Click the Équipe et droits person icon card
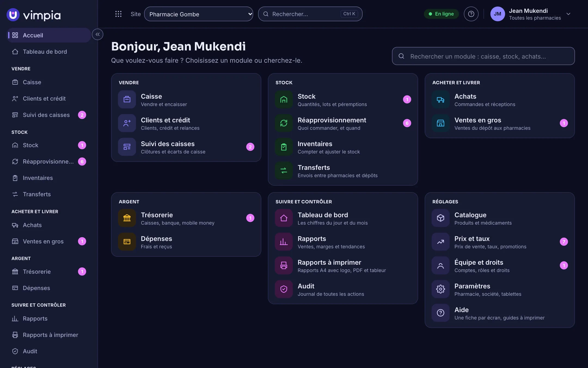Viewport: 588px width, 368px height. click(x=440, y=266)
